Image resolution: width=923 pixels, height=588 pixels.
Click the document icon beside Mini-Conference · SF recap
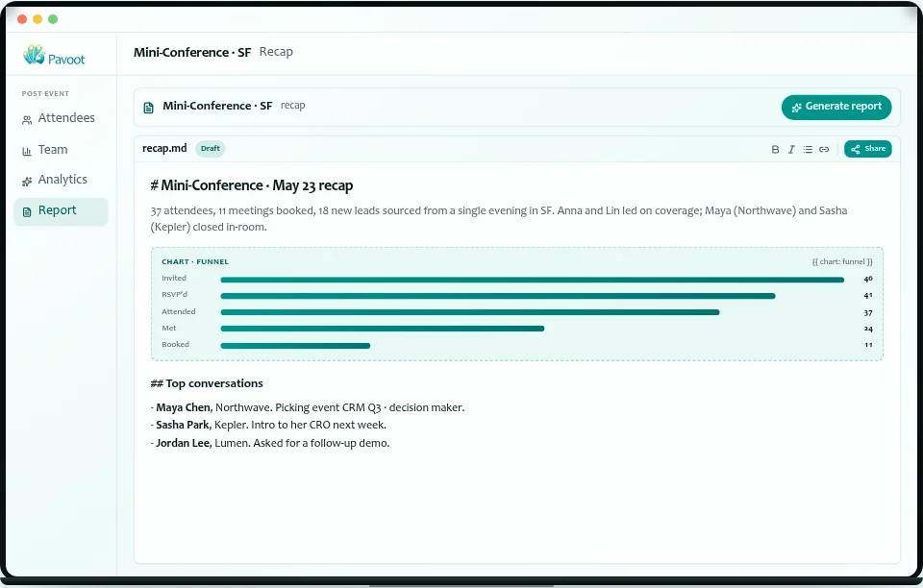pos(149,108)
